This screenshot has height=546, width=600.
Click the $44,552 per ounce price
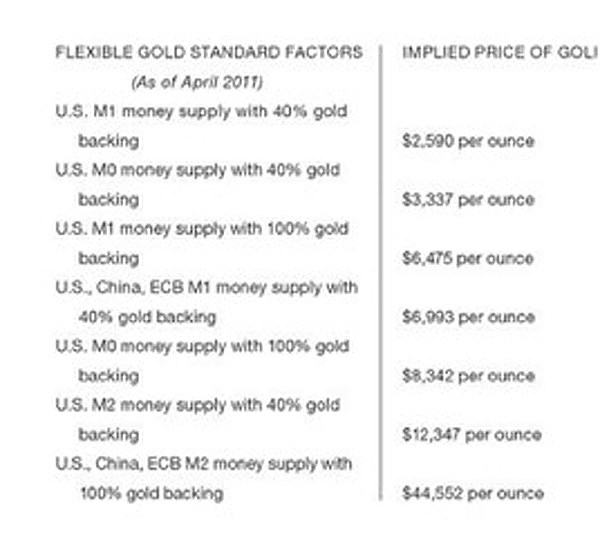click(x=471, y=493)
